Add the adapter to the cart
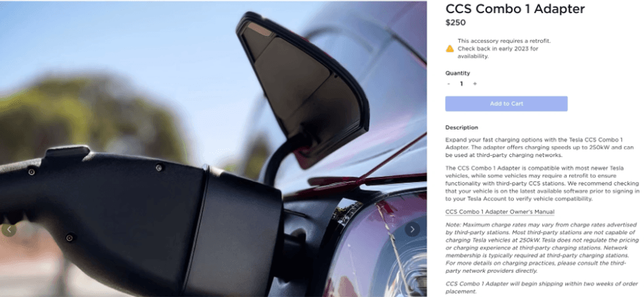The height and width of the screenshot is (297, 644). pos(507,104)
